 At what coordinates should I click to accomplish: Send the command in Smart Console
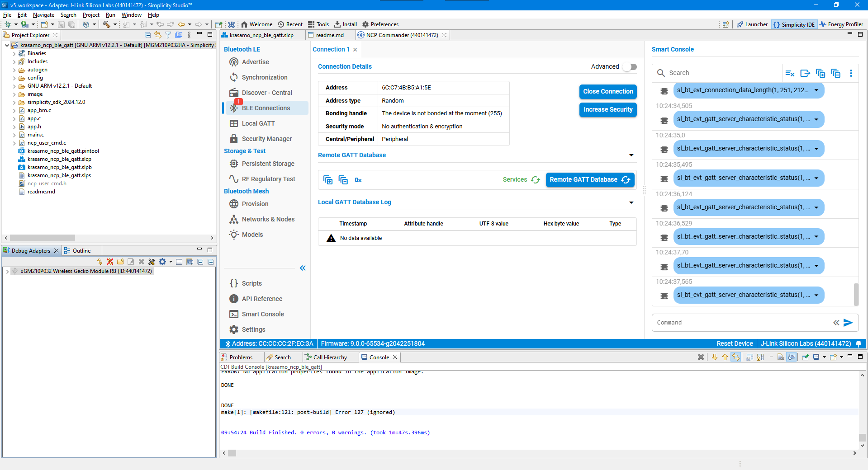[848, 323]
